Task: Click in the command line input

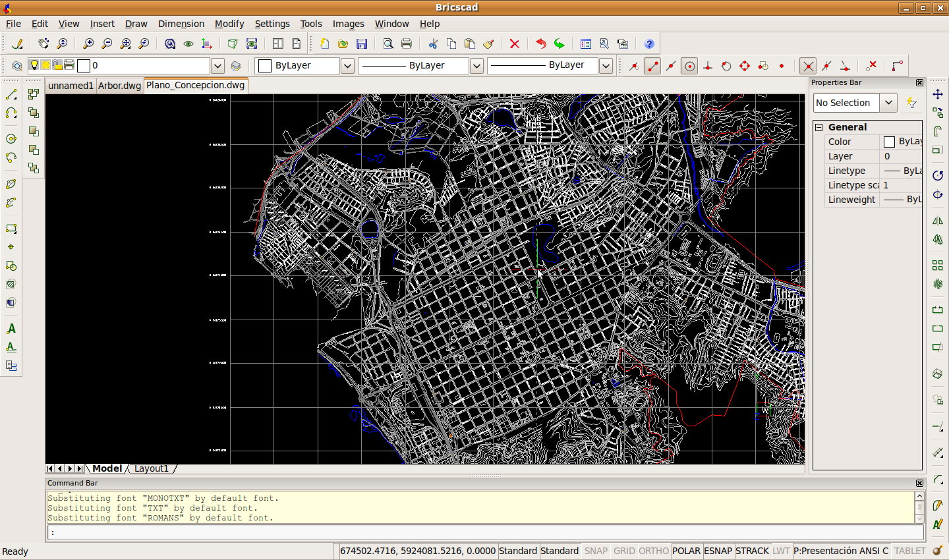Action: [484, 532]
